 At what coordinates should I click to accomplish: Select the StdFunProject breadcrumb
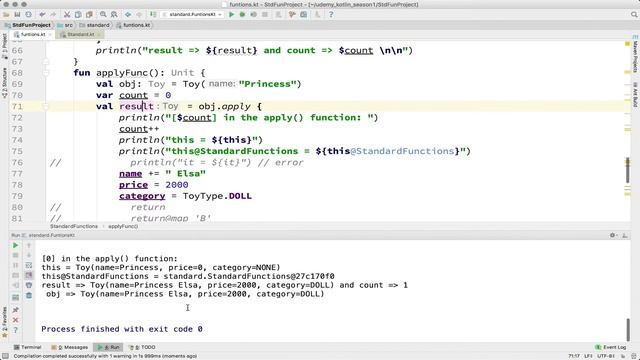pyautogui.click(x=28, y=25)
